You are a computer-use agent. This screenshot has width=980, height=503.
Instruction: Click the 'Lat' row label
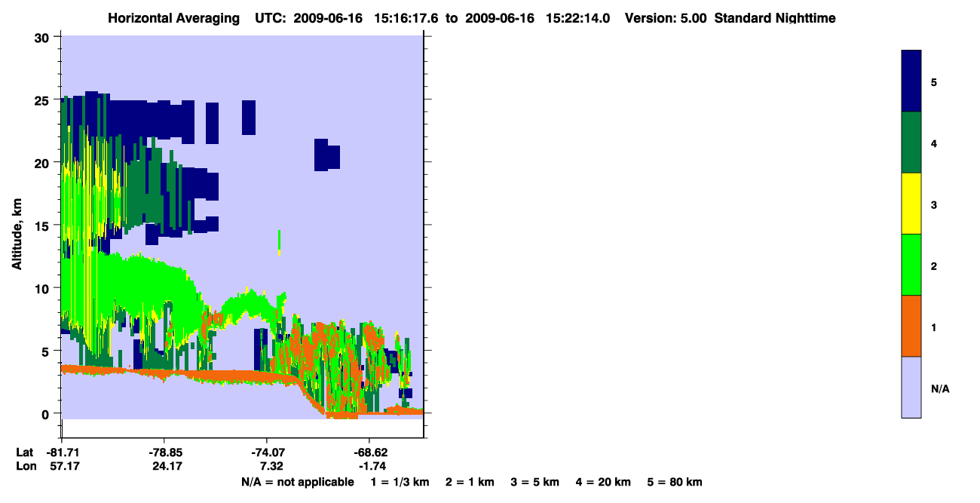pos(25,452)
